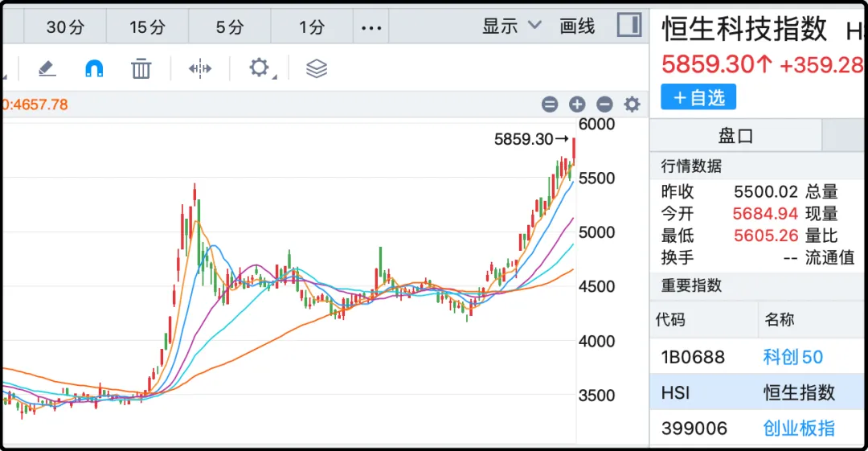The height and width of the screenshot is (451, 868).
Task: Click the stacked layers icon
Action: point(317,68)
